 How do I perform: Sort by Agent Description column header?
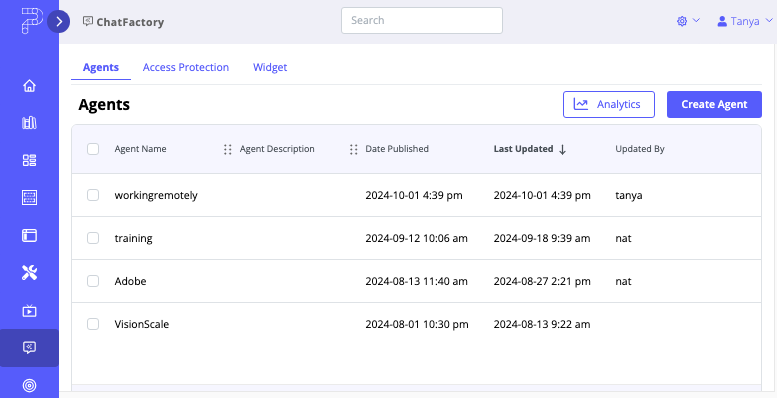277,149
